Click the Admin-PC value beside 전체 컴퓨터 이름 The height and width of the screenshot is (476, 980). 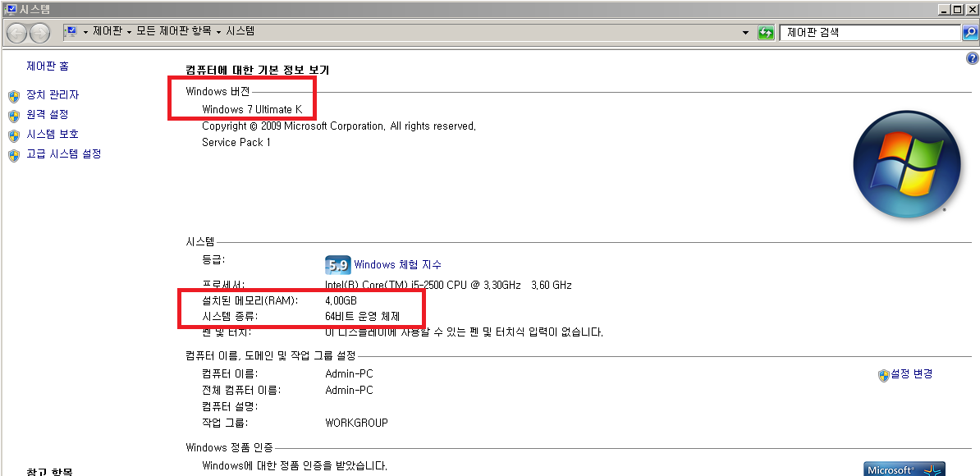[350, 390]
